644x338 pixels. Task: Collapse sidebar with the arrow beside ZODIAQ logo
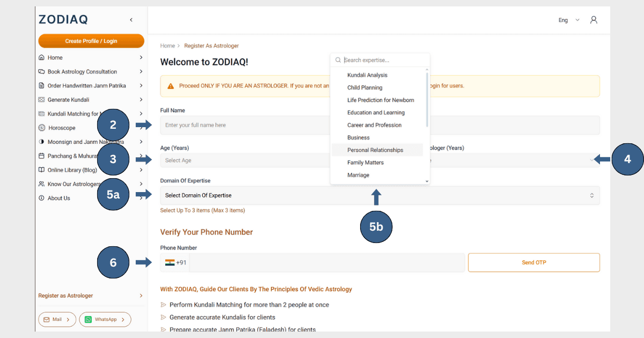(131, 20)
